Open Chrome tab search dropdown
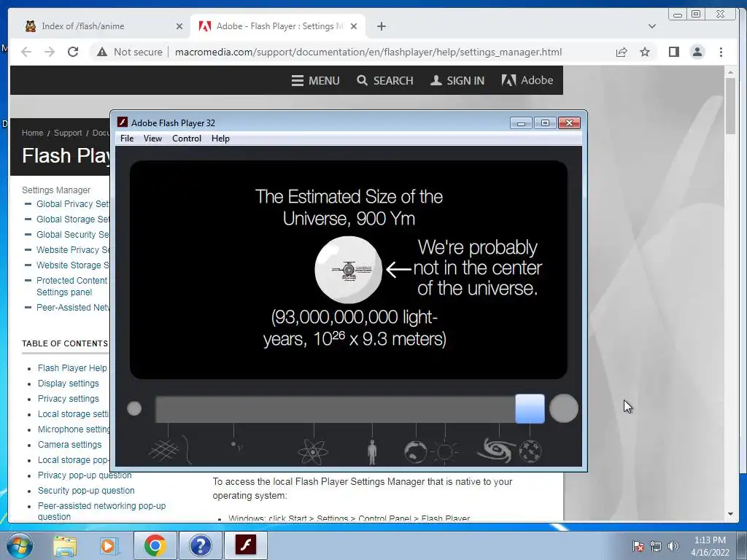This screenshot has height=560, width=747. pyautogui.click(x=651, y=26)
